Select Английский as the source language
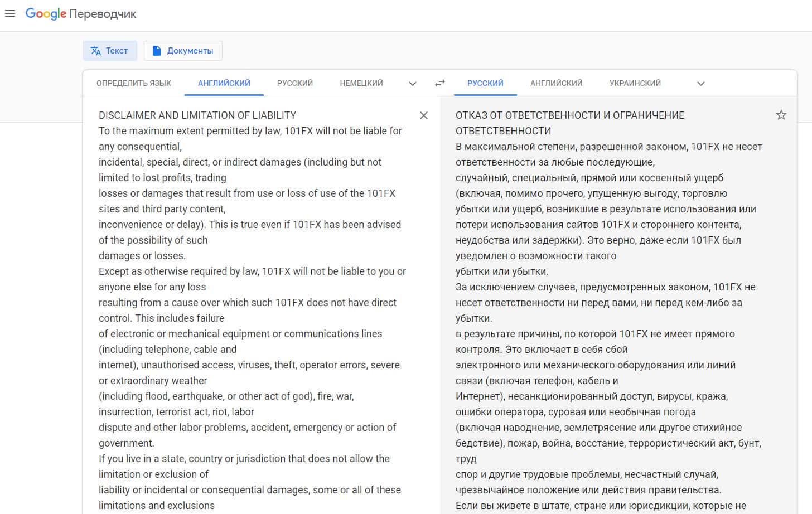The image size is (812, 514). [224, 83]
